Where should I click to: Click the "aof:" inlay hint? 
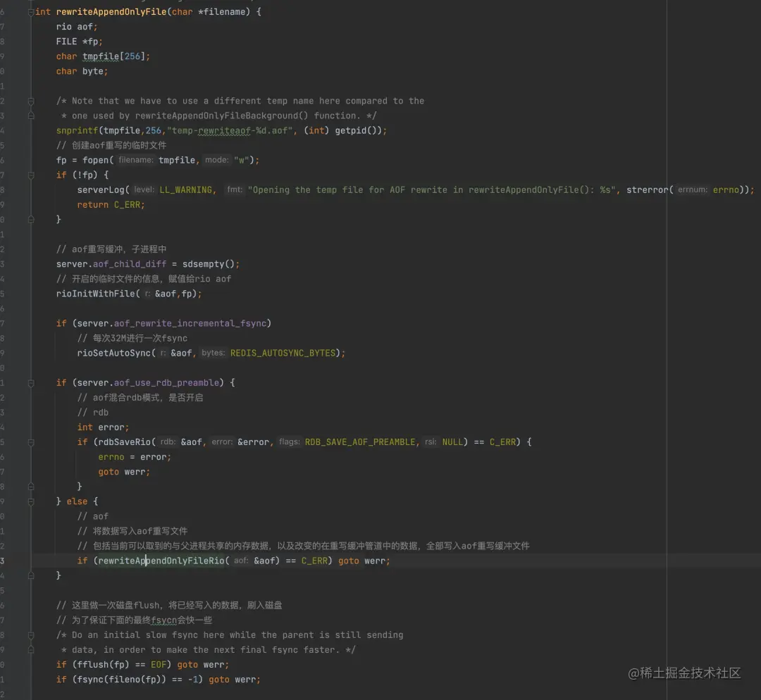point(241,561)
